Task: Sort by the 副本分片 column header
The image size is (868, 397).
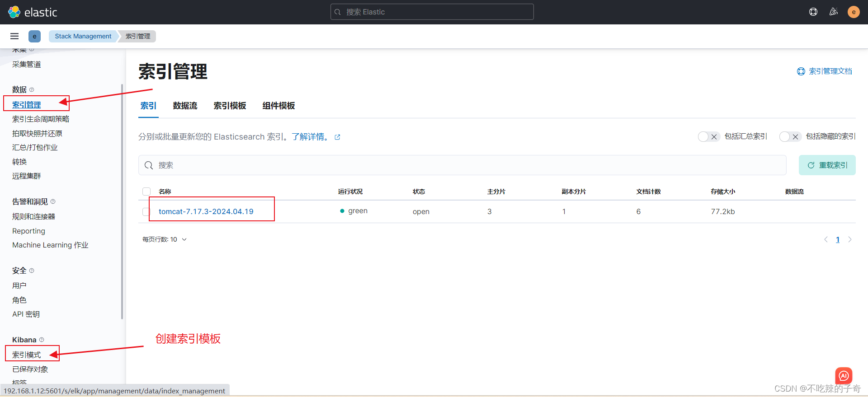Action: [574, 191]
